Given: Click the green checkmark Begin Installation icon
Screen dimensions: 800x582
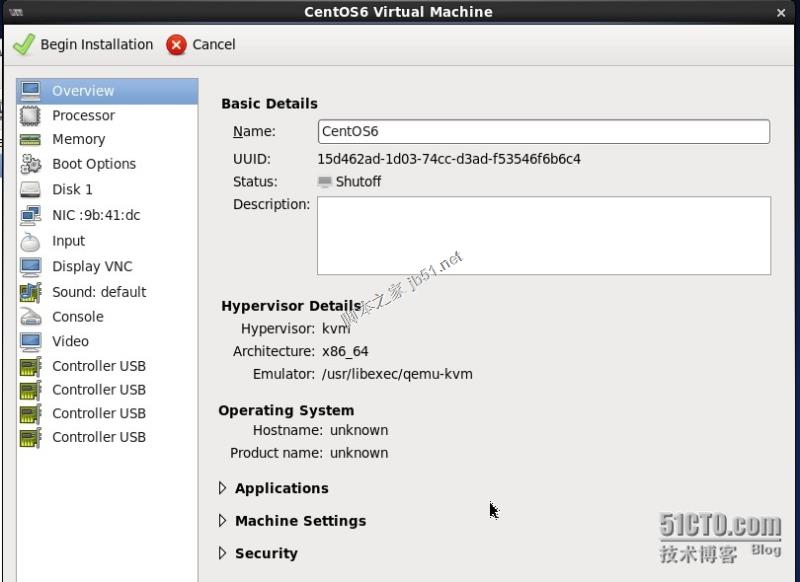Looking at the screenshot, I should point(23,44).
